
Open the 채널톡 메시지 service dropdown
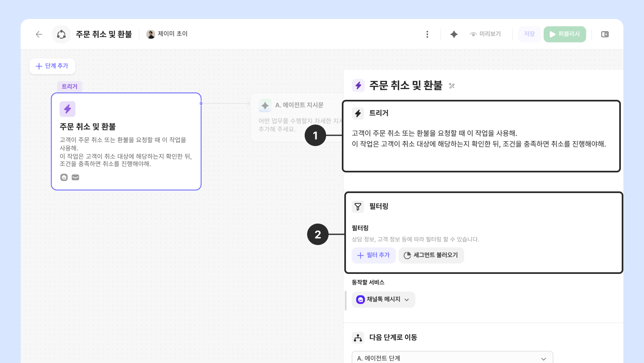tap(383, 299)
